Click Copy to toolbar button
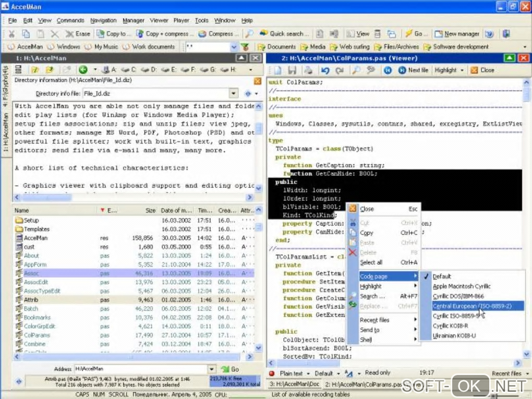532x399 pixels. (114, 33)
